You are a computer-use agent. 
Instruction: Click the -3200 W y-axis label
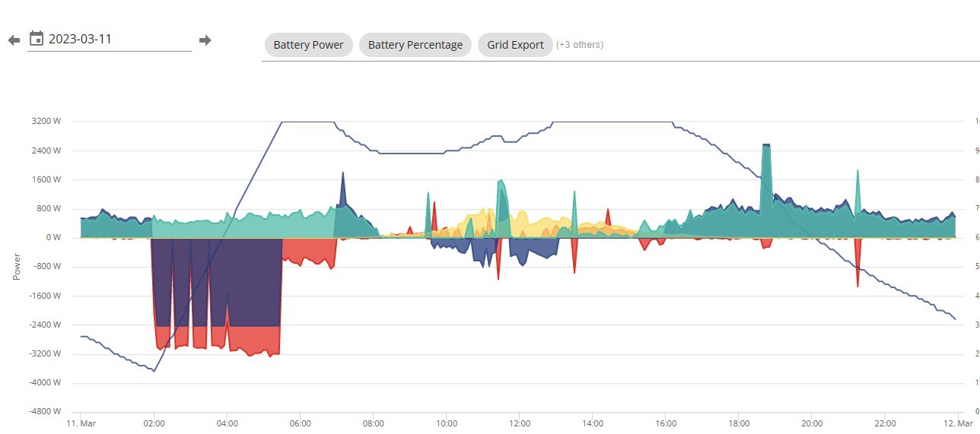[x=45, y=353]
